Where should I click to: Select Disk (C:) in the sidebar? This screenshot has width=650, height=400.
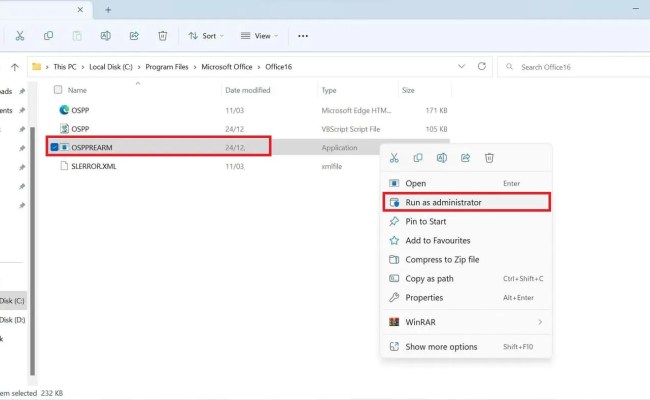click(12, 301)
